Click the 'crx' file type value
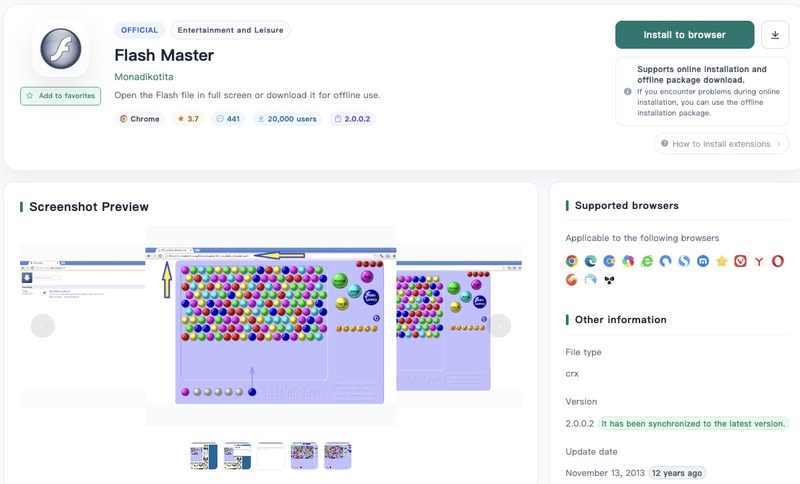Screen dimensions: 800x484 coord(572,373)
